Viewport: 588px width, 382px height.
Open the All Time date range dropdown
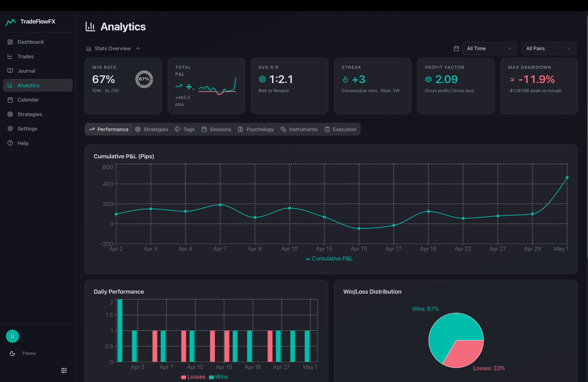pos(490,48)
